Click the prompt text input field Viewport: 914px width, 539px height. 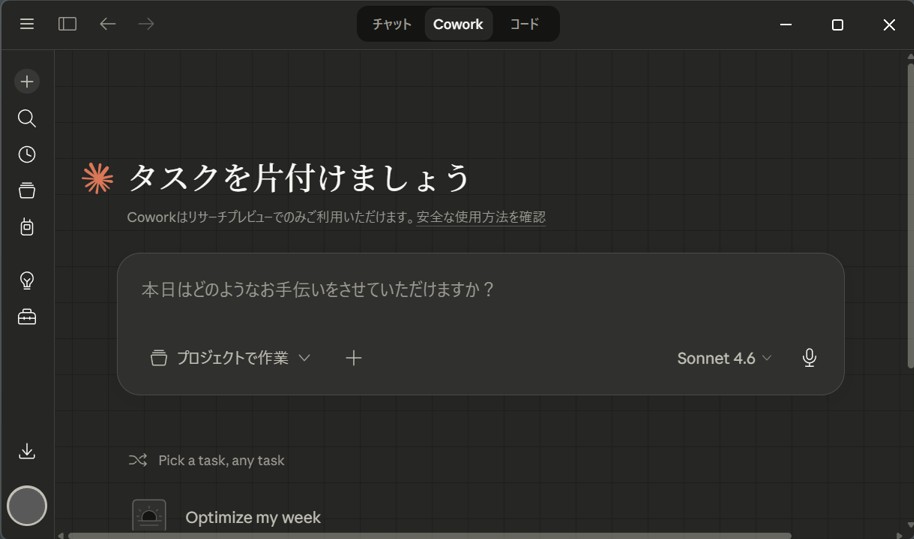pos(480,290)
